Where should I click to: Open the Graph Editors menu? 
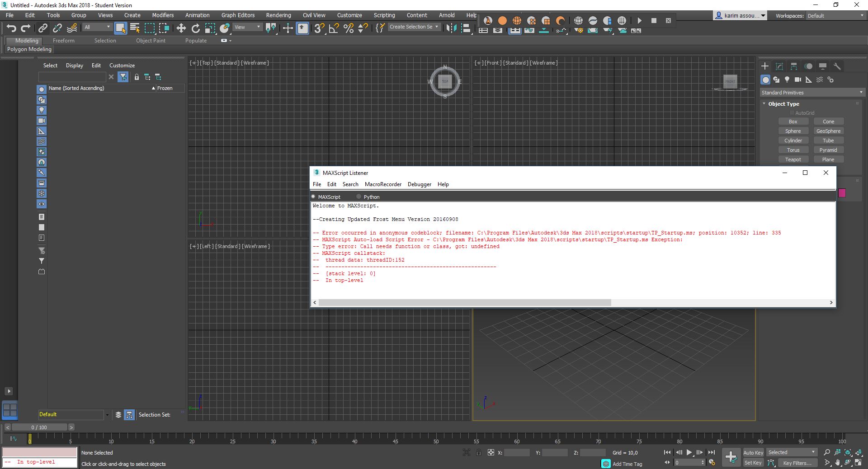[238, 15]
